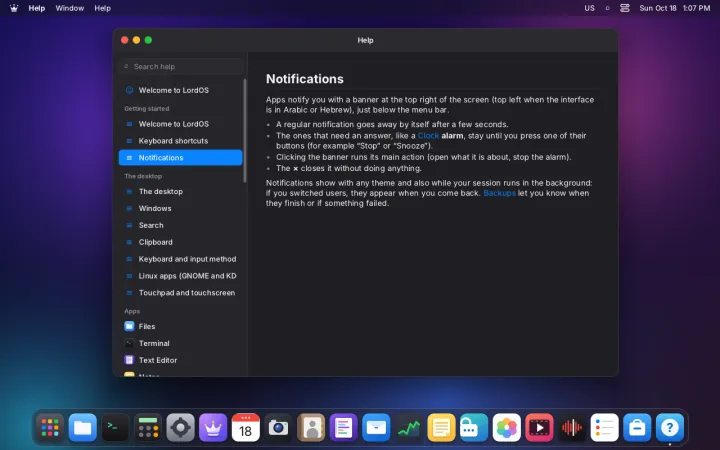Screen dimensions: 720x450
Task: Click the Search help field
Action: [x=180, y=67]
